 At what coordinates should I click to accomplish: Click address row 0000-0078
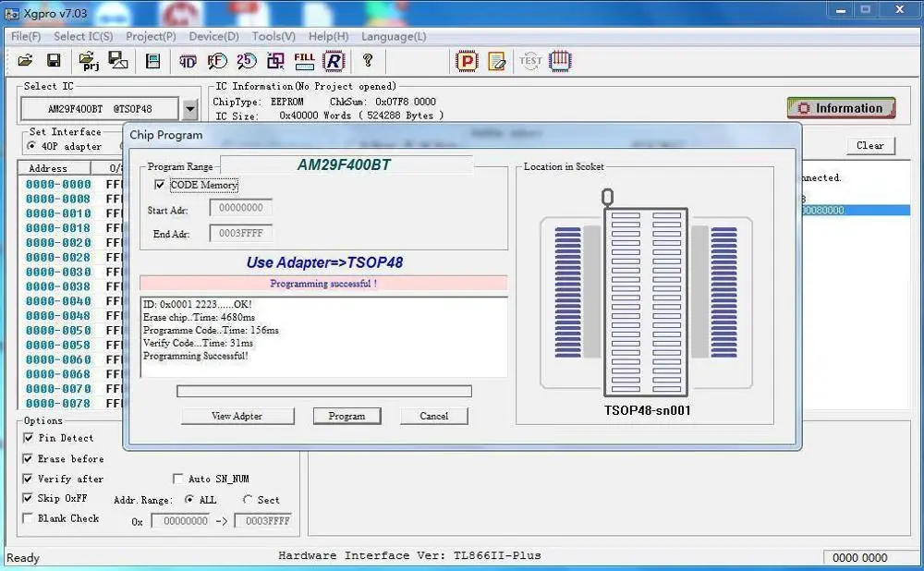(x=58, y=404)
